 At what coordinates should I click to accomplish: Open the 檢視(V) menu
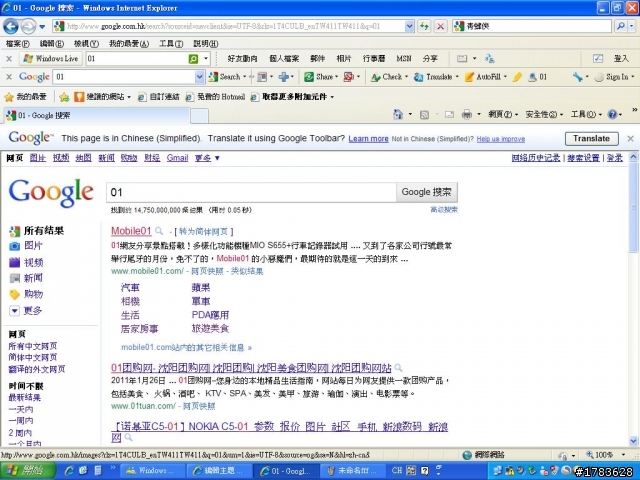[x=86, y=43]
